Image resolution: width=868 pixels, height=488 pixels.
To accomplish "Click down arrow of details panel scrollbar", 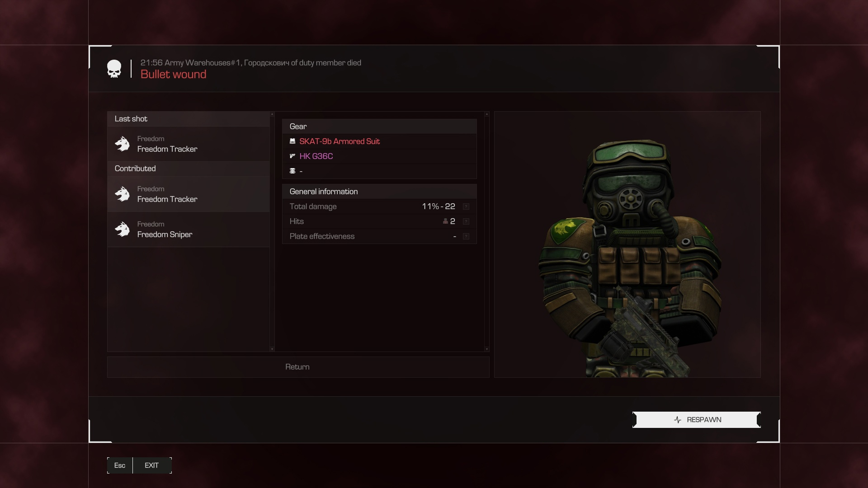I will 486,349.
